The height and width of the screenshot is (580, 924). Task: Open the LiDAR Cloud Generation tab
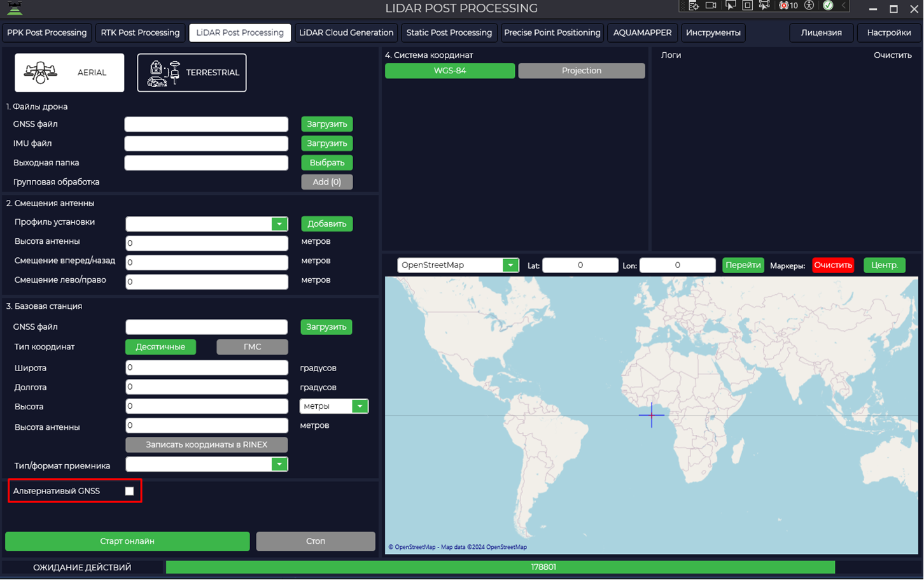pyautogui.click(x=346, y=32)
